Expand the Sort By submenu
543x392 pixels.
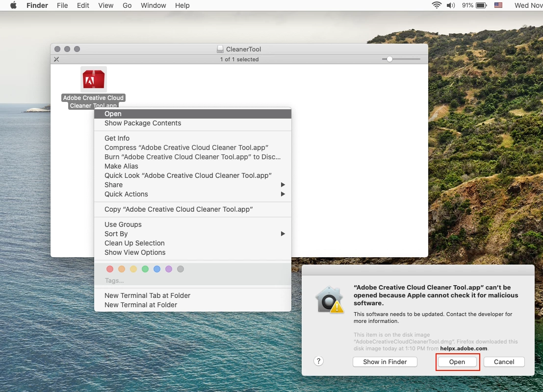coord(193,234)
